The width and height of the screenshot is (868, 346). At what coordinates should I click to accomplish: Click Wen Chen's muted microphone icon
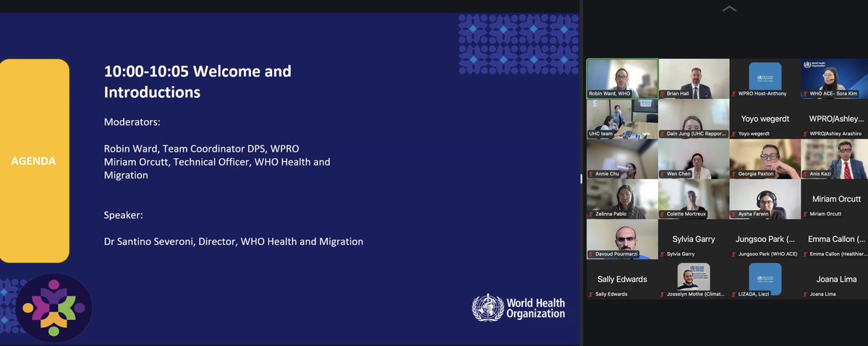(x=663, y=174)
